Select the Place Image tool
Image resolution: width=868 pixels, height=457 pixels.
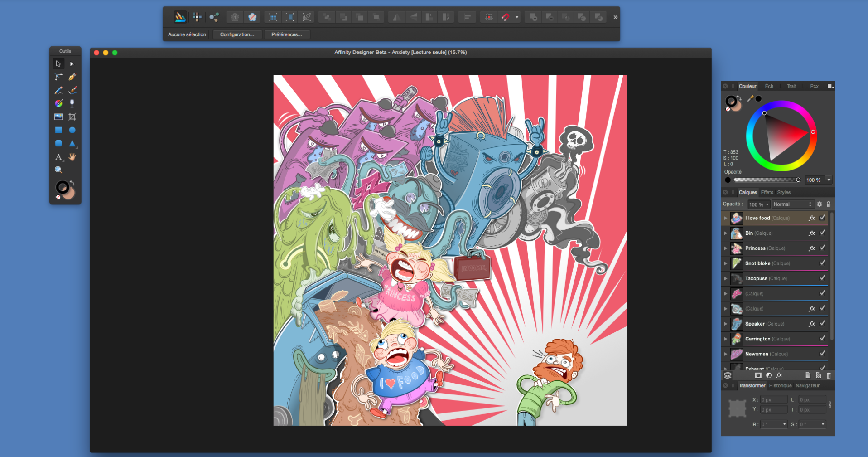[58, 117]
